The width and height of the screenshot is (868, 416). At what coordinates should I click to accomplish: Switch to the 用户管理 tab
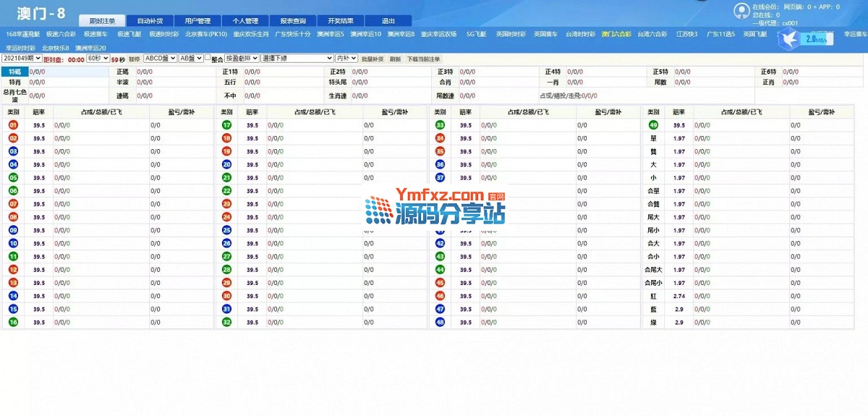point(197,21)
